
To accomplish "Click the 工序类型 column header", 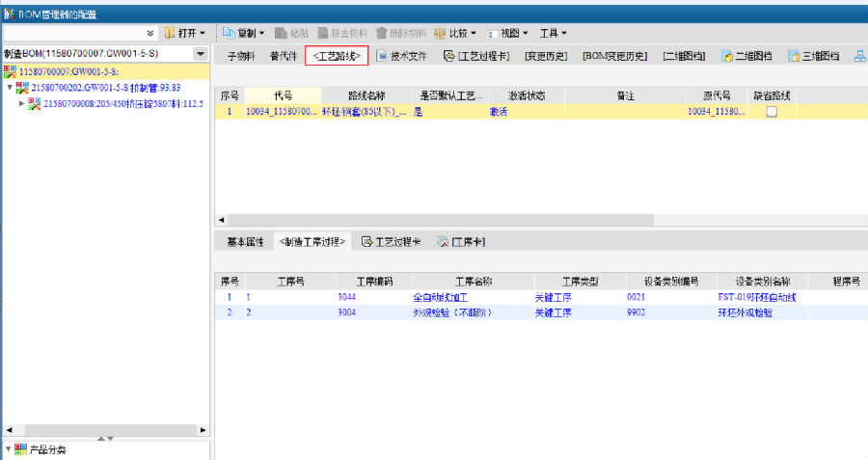I will coord(581,282).
